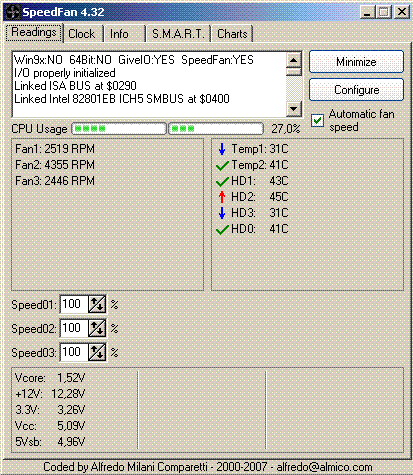
Task: Click the Configure button
Action: point(356,90)
